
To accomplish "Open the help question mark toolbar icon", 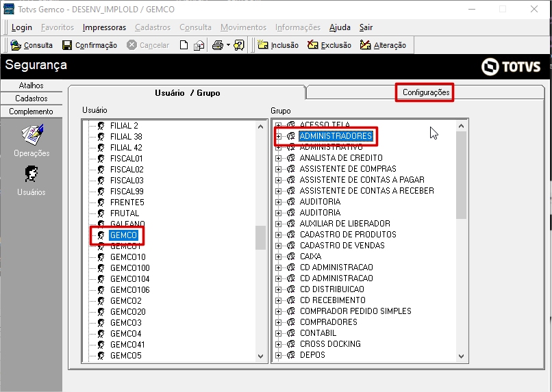I will coord(239,45).
